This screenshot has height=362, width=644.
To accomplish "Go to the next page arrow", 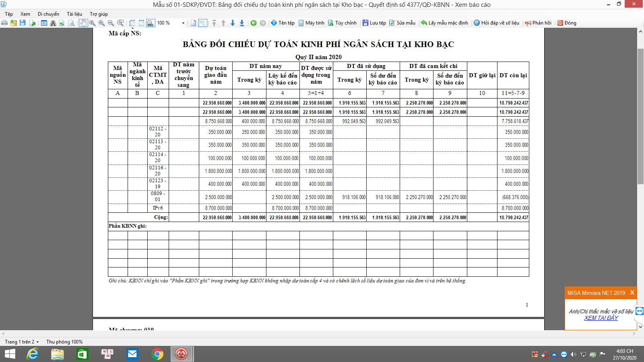I will coord(233,23).
